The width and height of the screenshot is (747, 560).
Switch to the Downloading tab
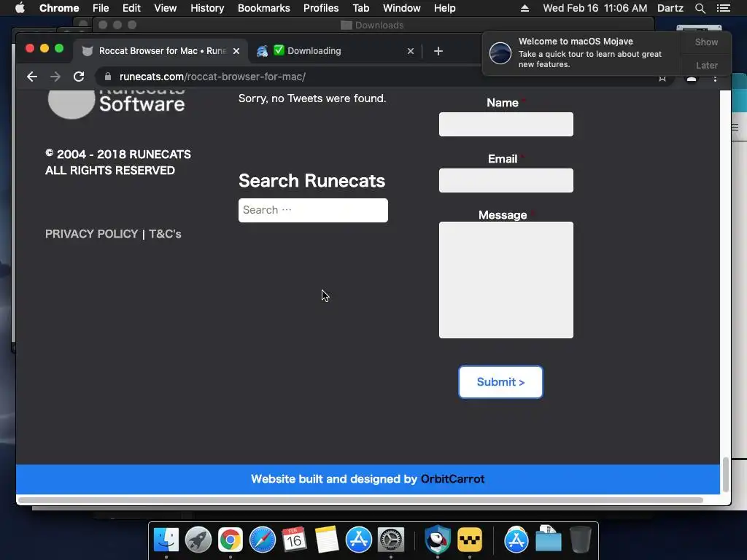click(x=335, y=51)
